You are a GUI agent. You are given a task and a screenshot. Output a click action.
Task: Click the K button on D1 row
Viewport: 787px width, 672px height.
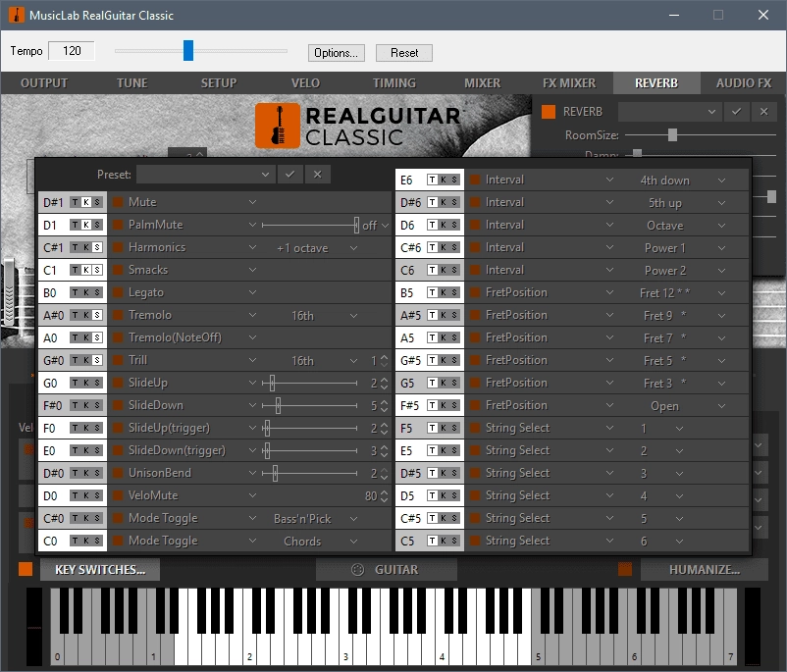click(x=86, y=225)
